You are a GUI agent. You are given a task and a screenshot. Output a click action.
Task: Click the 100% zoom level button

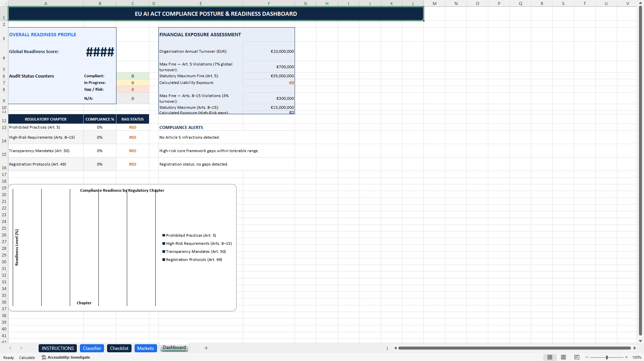click(637, 357)
